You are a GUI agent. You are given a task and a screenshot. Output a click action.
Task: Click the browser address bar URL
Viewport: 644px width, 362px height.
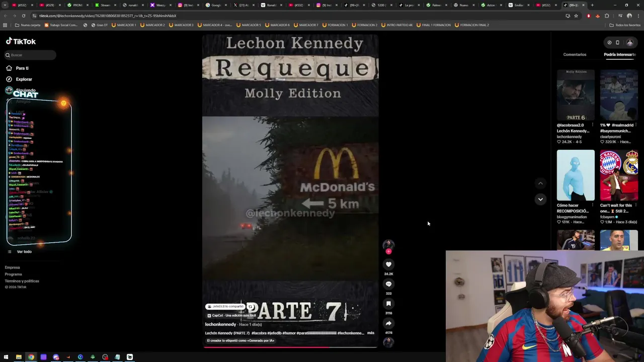(x=108, y=16)
